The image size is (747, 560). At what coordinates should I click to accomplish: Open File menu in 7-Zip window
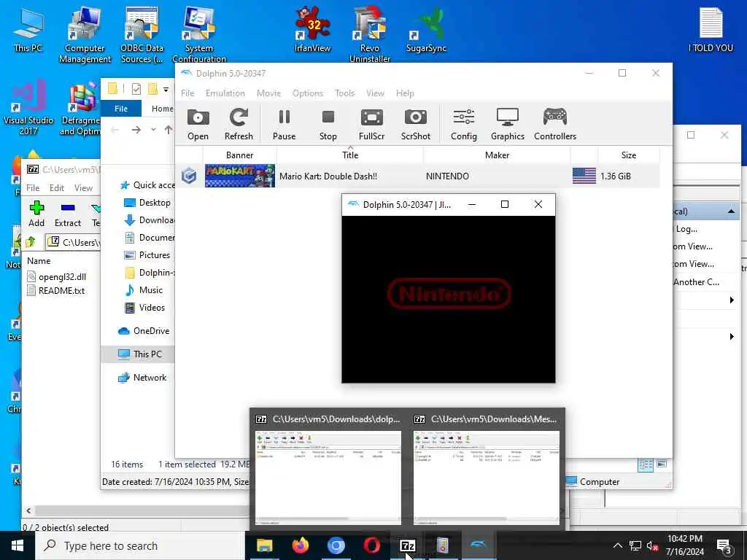(33, 188)
